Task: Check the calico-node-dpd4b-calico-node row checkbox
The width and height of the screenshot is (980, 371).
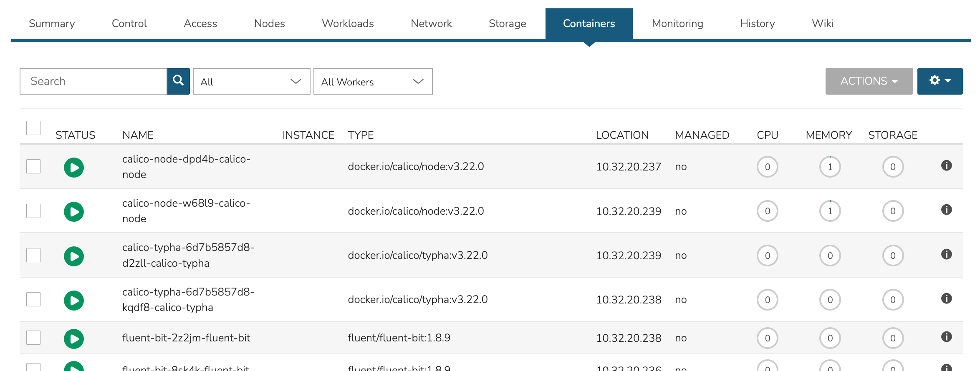Action: [33, 166]
